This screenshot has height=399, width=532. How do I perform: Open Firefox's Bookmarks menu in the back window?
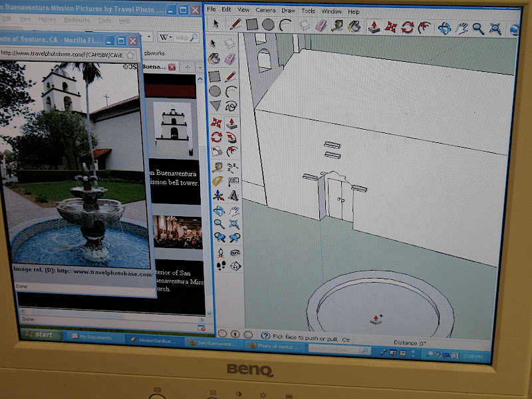click(x=77, y=20)
